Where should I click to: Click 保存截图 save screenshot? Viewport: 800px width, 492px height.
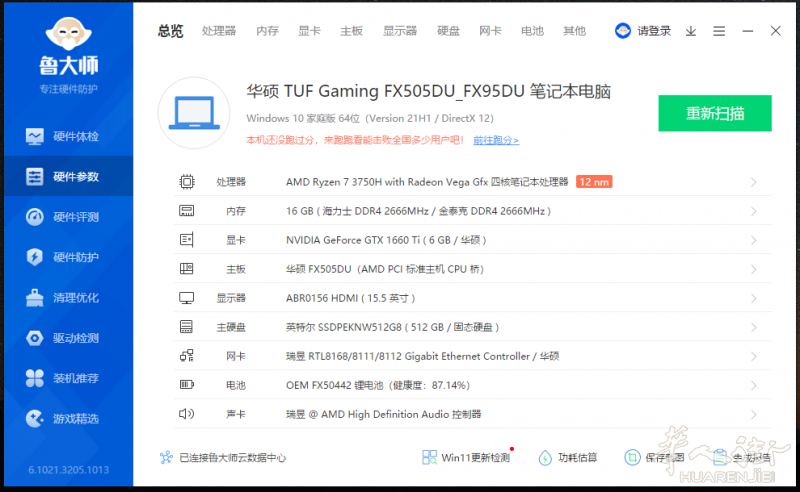coord(654,457)
